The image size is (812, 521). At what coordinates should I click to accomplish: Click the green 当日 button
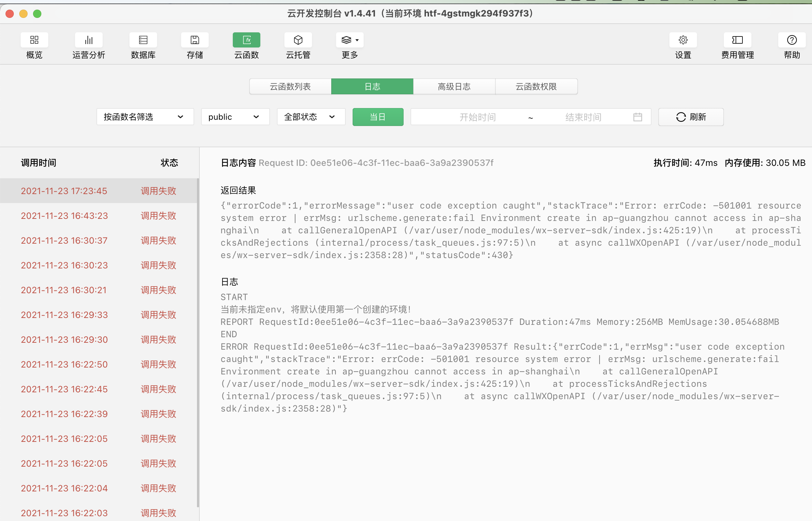378,117
